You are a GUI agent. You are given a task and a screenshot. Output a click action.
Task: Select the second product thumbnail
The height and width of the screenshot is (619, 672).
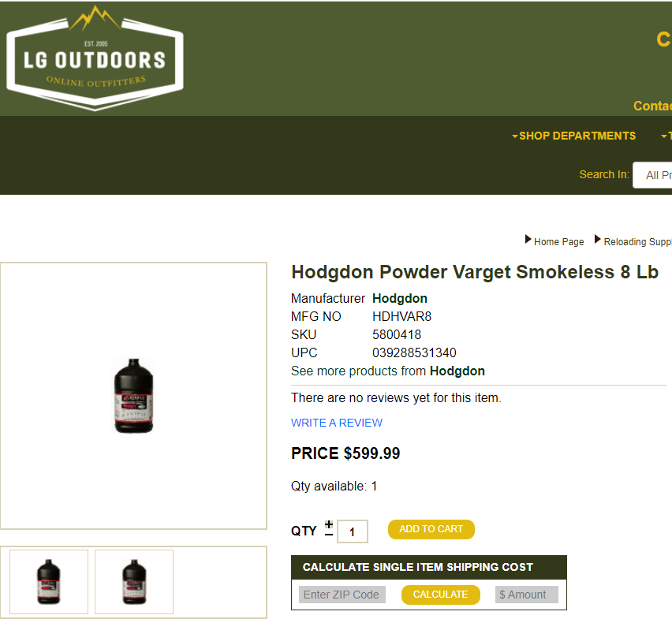tap(134, 582)
